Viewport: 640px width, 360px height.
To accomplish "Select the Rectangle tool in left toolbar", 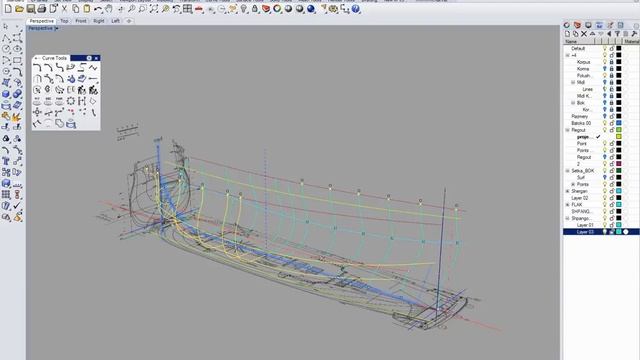I will coord(17,60).
